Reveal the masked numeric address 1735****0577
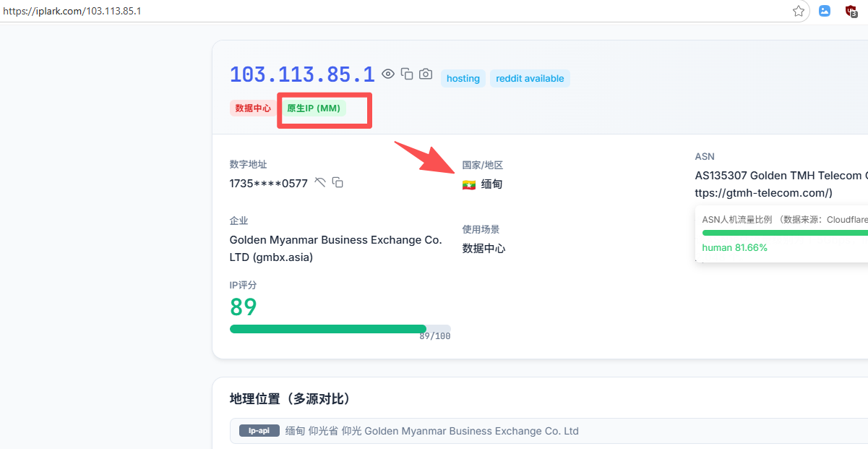 point(320,183)
